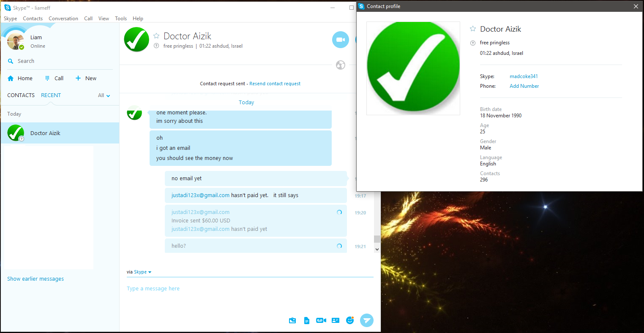Click the 'im sorry about this' message
This screenshot has height=333, width=644.
(180, 121)
